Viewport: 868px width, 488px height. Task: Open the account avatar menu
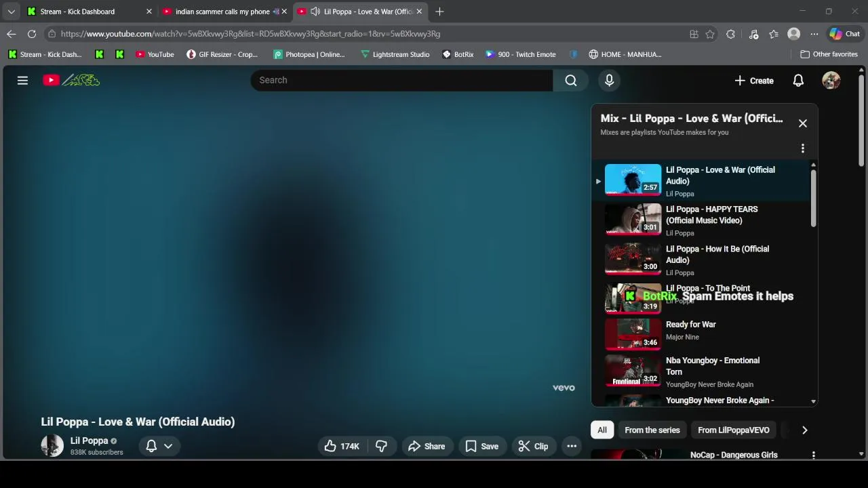831,80
